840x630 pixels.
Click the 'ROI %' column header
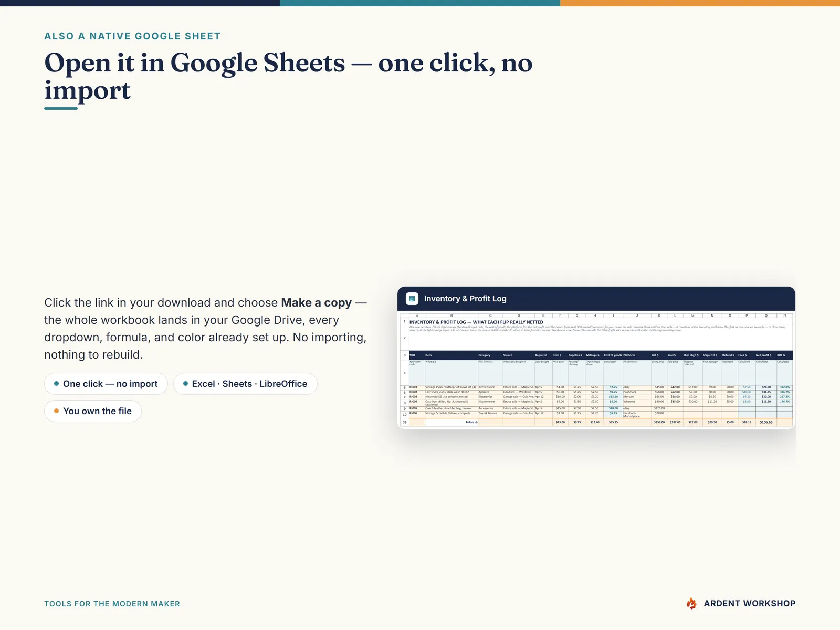[784, 355]
